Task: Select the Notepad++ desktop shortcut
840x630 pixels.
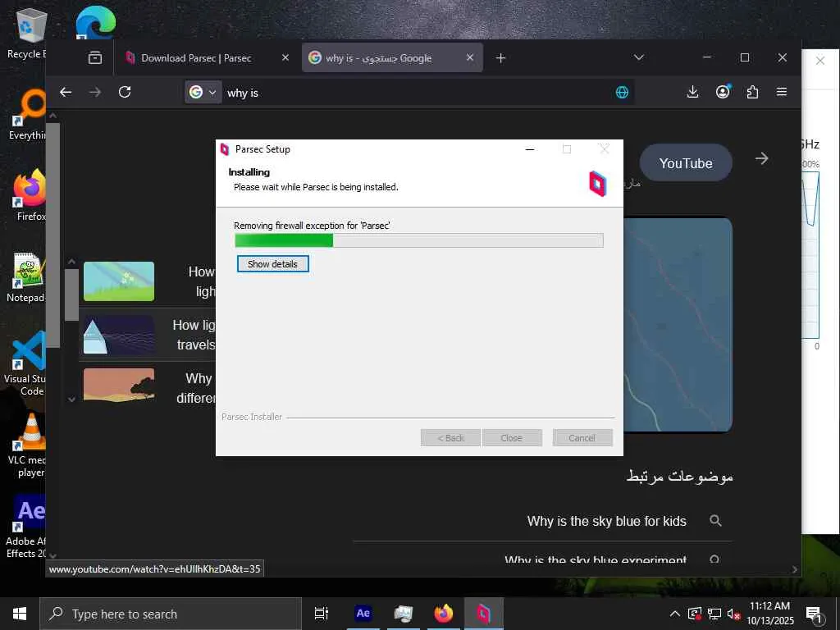Action: [x=25, y=277]
